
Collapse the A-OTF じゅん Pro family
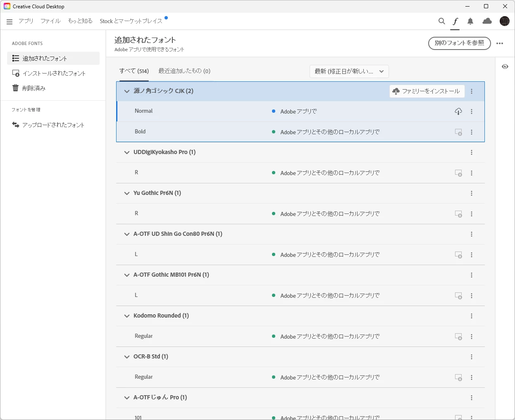pyautogui.click(x=127, y=398)
